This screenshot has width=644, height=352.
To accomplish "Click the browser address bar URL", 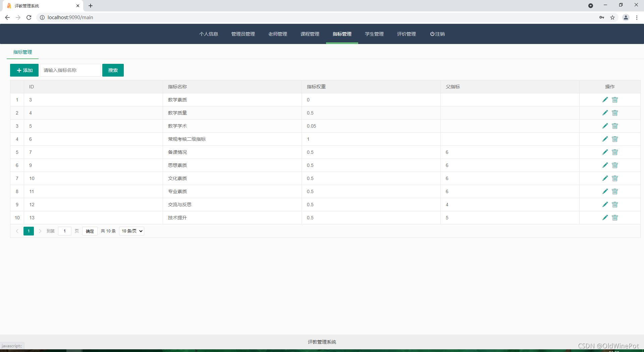I will [70, 17].
